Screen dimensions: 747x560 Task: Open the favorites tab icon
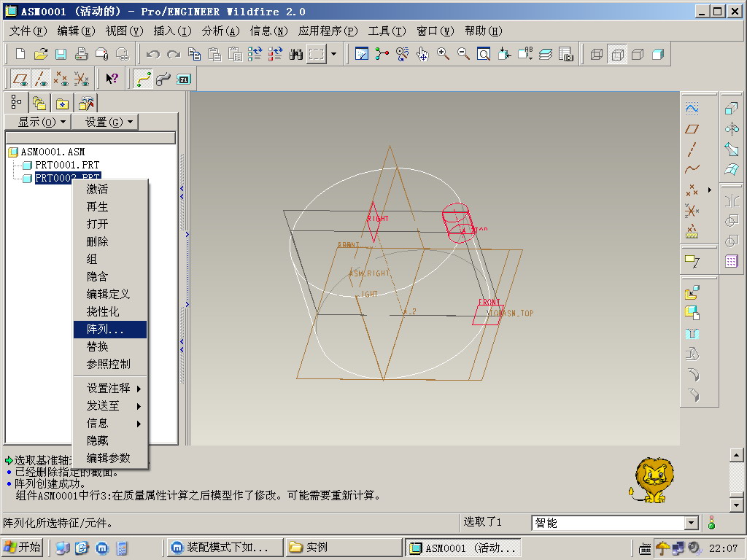(63, 104)
